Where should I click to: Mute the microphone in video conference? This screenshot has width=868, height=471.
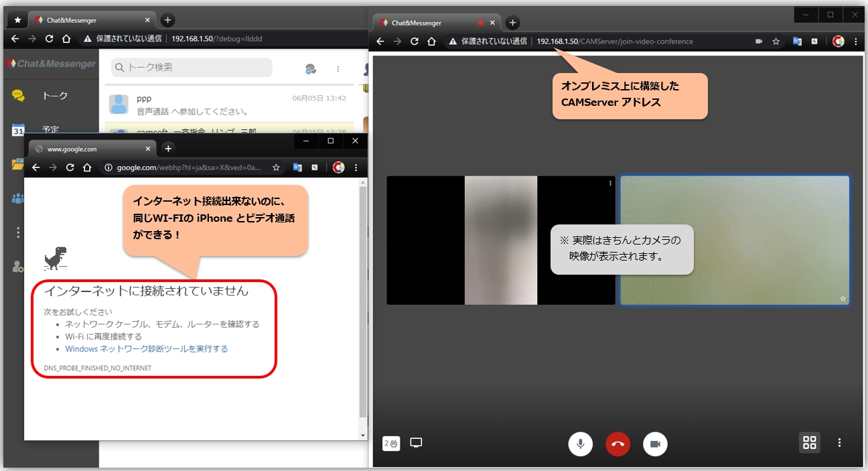pyautogui.click(x=581, y=444)
